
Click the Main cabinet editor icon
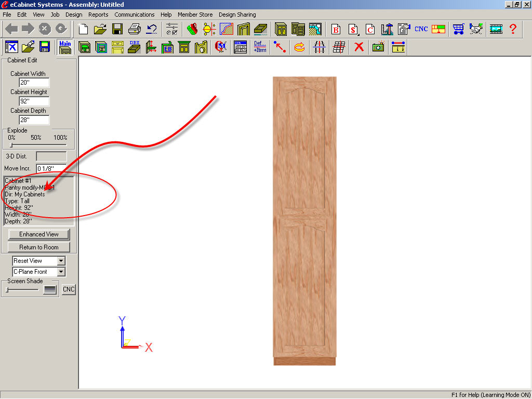(x=65, y=47)
